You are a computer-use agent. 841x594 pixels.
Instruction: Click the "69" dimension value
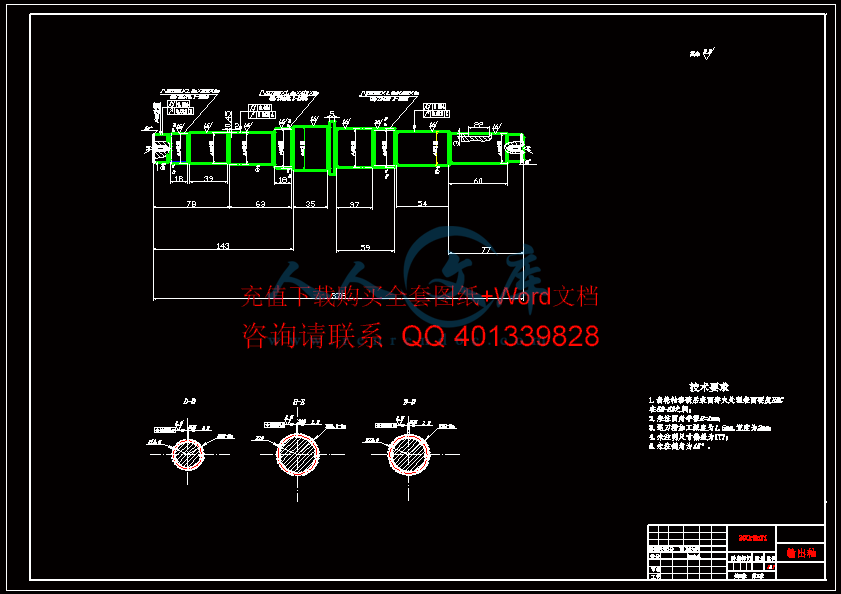260,204
